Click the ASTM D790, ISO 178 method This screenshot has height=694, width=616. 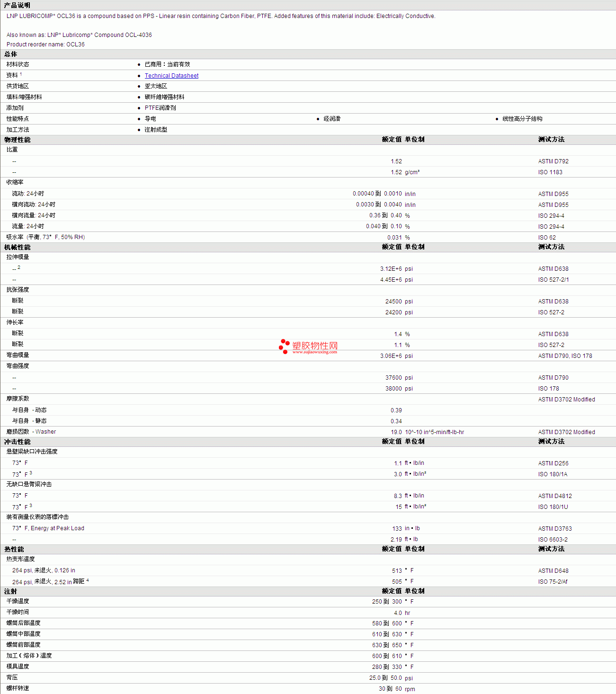pyautogui.click(x=565, y=356)
